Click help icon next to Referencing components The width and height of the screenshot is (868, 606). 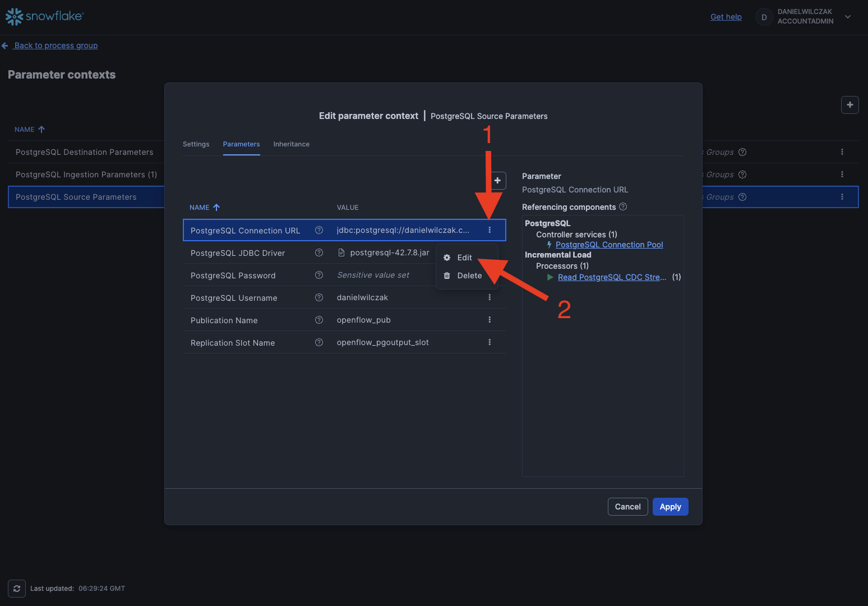tap(623, 207)
